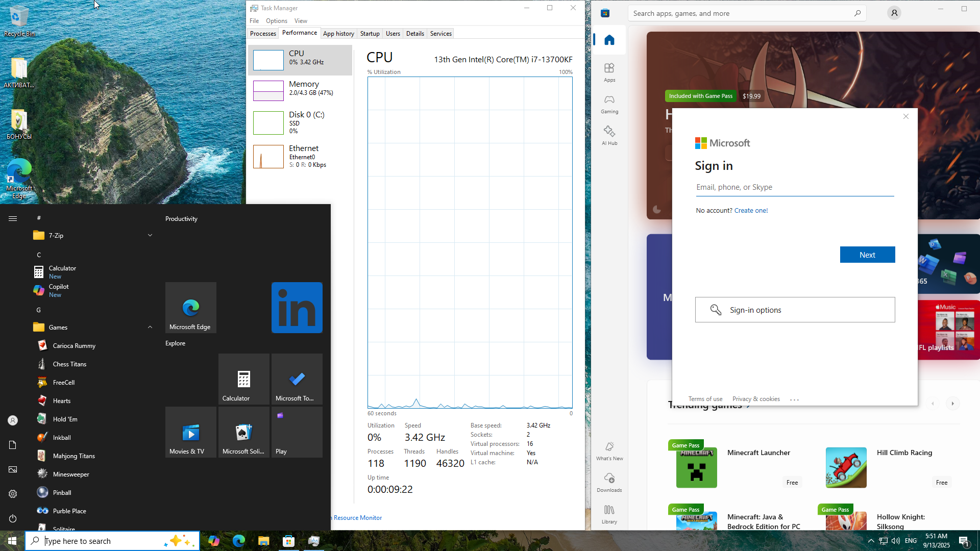Viewport: 980px width, 551px height.
Task: Open Documents icon in Start menu rail
Action: click(x=13, y=445)
